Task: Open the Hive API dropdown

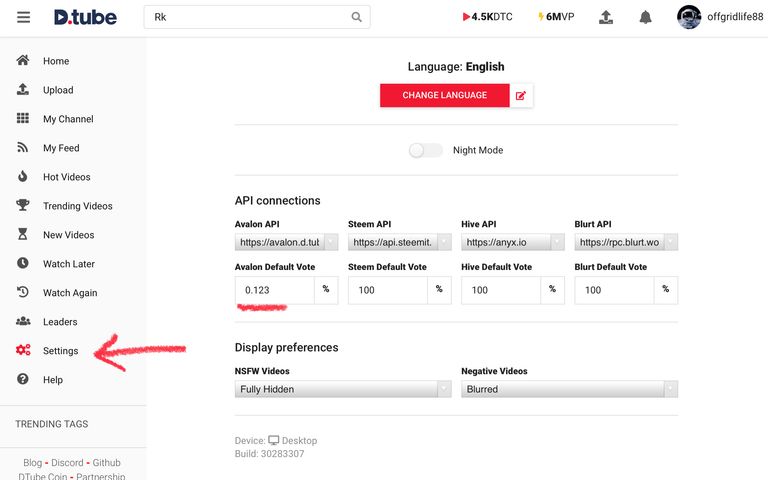Action: 513,242
